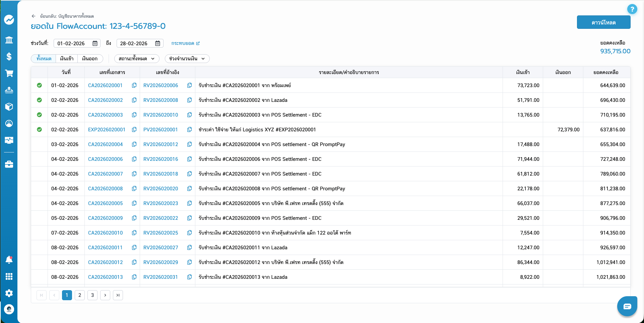Viewport: 644px width, 323px height.
Task: Switch the filter to เงินเข้า
Action: pos(66,59)
